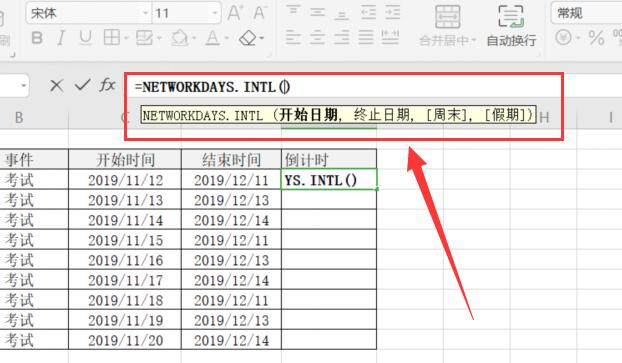Click 开始日期 in the function tooltip

[308, 115]
